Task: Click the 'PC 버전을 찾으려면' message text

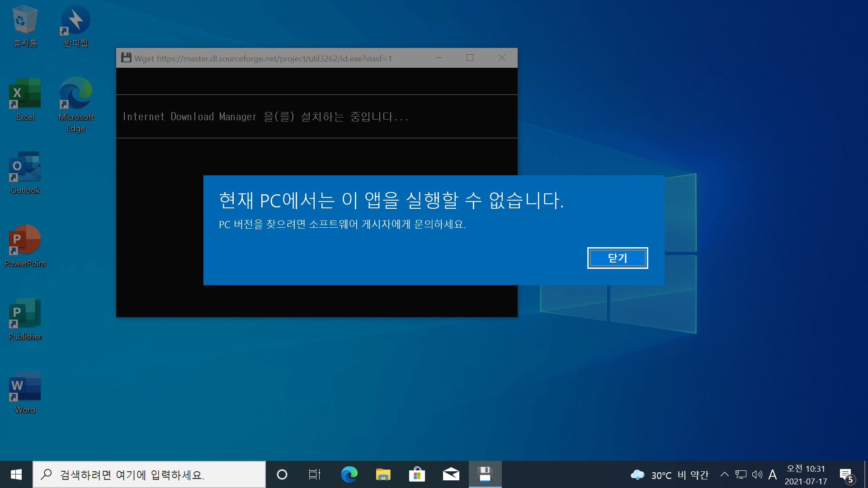Action: (342, 225)
